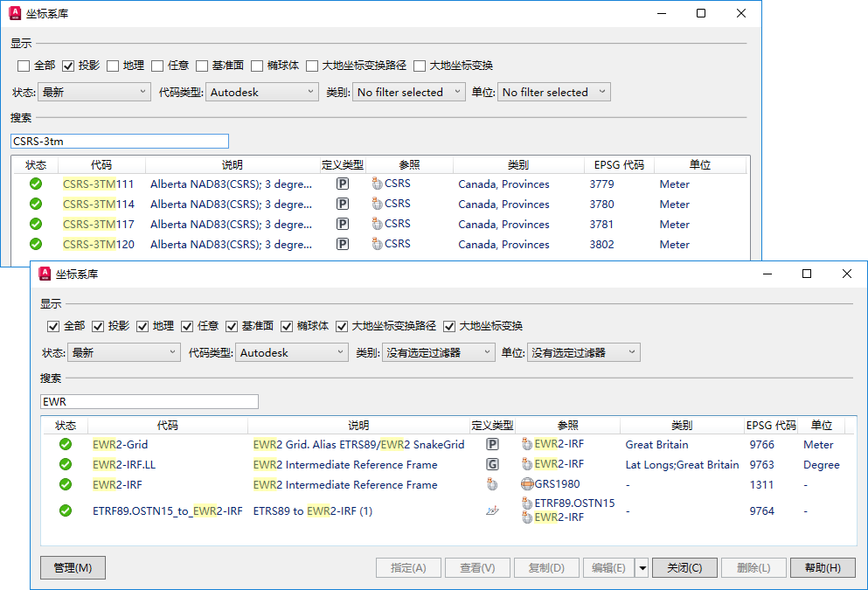
Task: Click the green status icon for EWR2-IRF.LL
Action: point(66,464)
